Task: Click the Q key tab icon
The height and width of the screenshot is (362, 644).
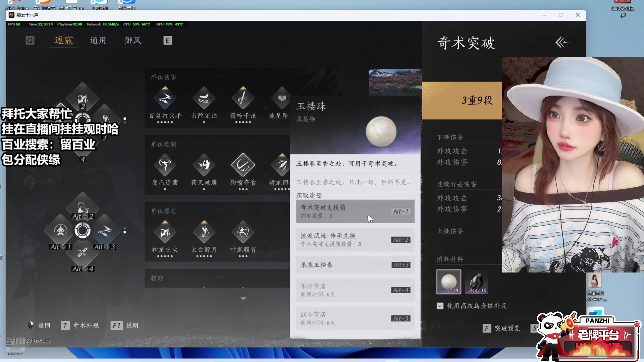Action: 30,41
